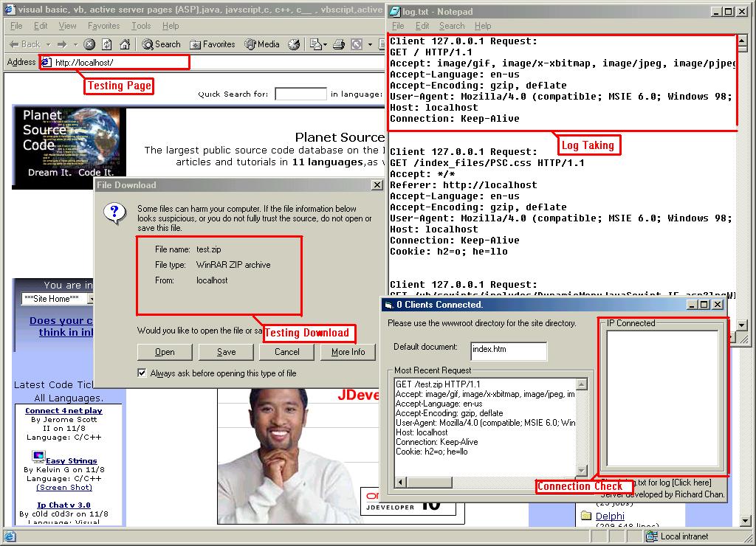Image resolution: width=756 pixels, height=546 pixels.
Task: Uncheck Always ask before opening this file type
Action: pos(142,373)
